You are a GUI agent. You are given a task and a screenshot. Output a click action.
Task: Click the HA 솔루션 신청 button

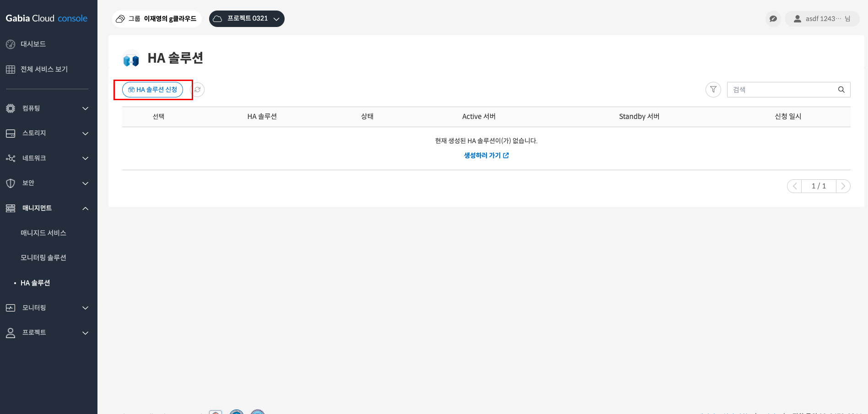click(x=152, y=90)
